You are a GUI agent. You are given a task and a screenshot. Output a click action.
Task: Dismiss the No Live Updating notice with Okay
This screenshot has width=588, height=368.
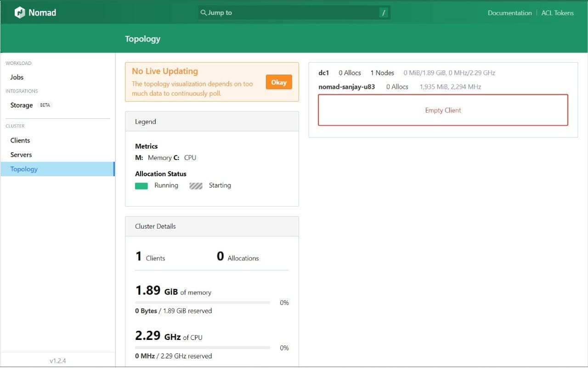(278, 82)
